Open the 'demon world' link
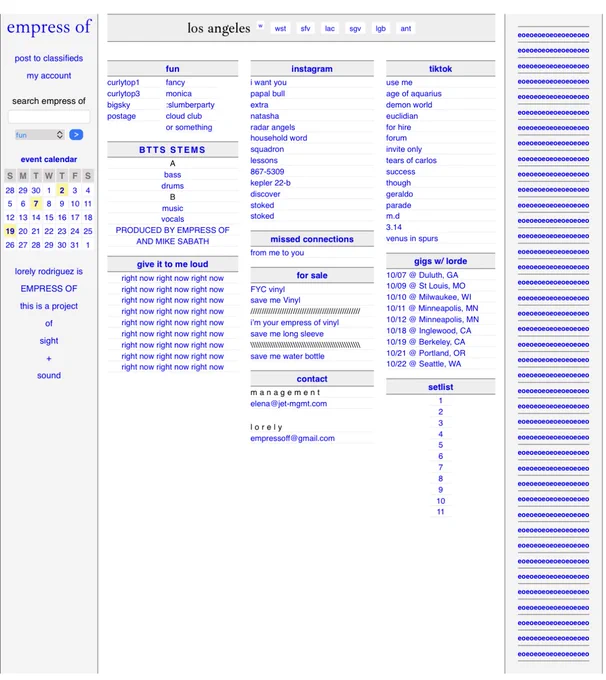 409,105
